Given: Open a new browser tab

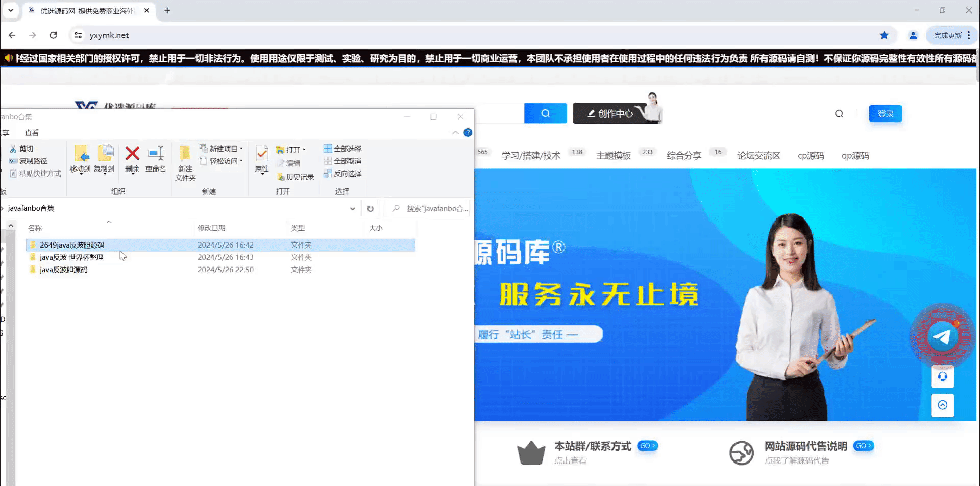Looking at the screenshot, I should [x=167, y=10].
